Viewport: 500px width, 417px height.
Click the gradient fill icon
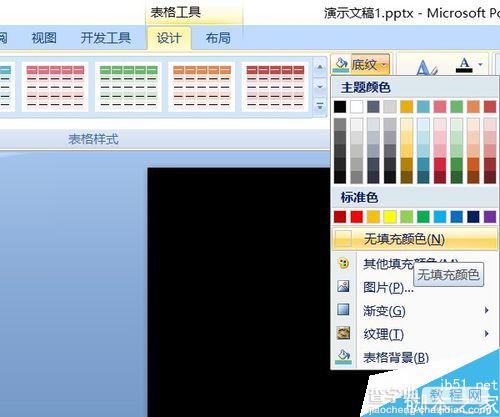[x=343, y=309]
